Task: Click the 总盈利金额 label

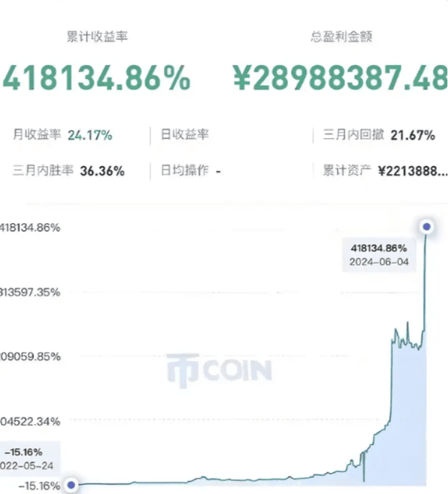Action: click(341, 36)
